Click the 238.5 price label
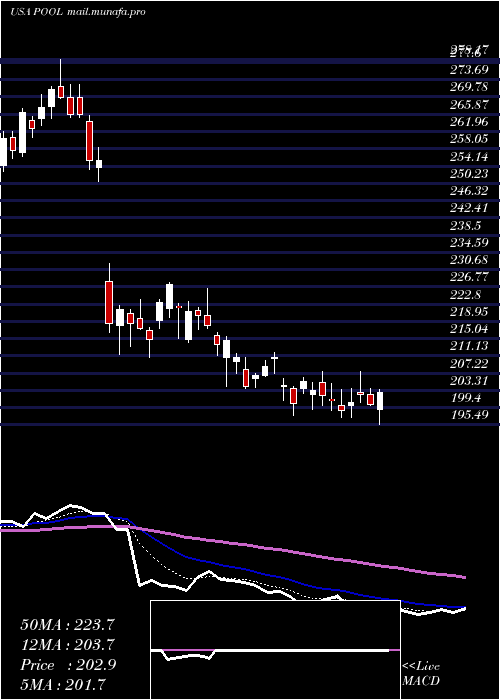This screenshot has width=500, height=700. pyautogui.click(x=466, y=226)
